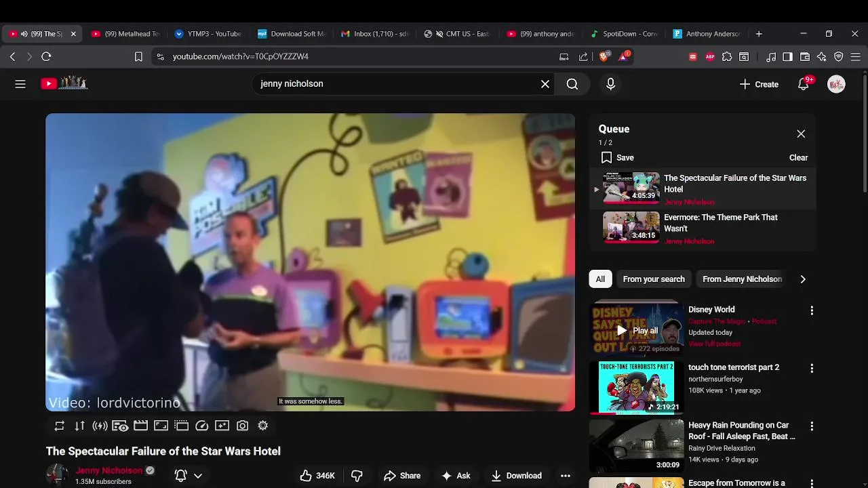Open subscription notification bell dropdown
The image size is (868, 488).
tap(189, 476)
